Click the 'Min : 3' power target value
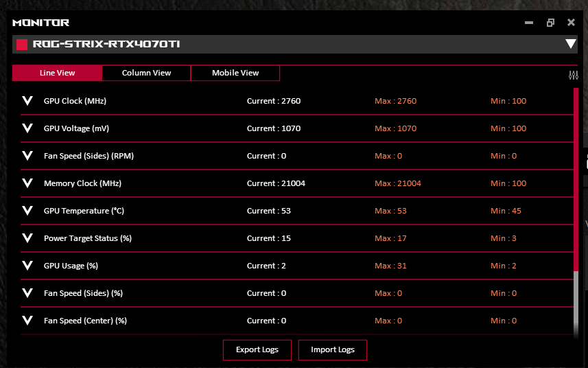 point(504,238)
